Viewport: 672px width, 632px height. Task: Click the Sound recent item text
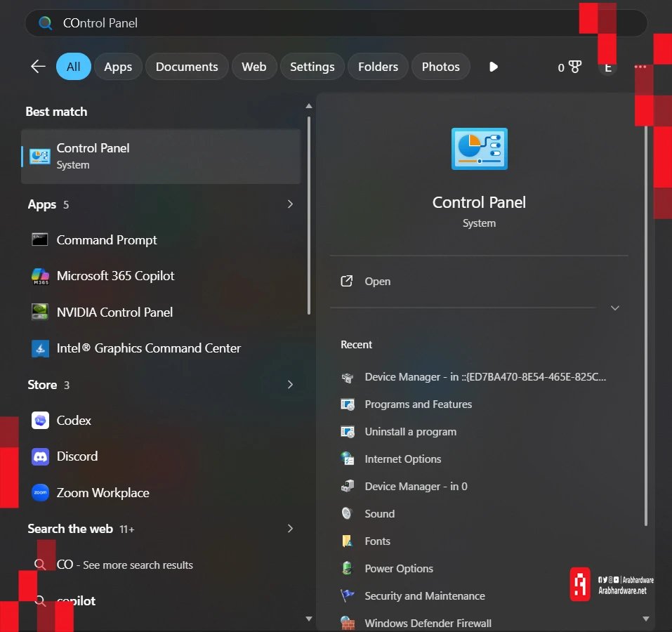379,514
